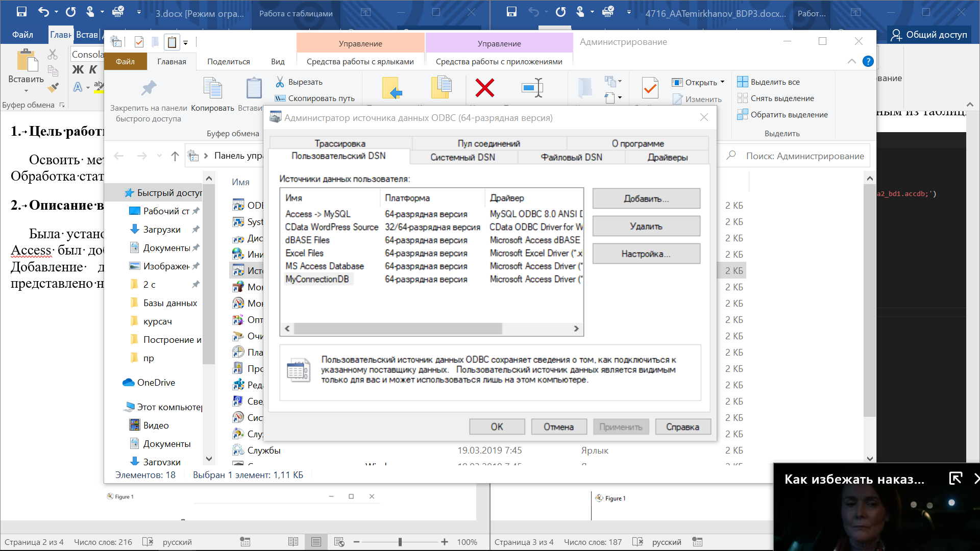Click Службы item in Explorer file list
The height and width of the screenshot is (551, 980).
click(x=264, y=450)
